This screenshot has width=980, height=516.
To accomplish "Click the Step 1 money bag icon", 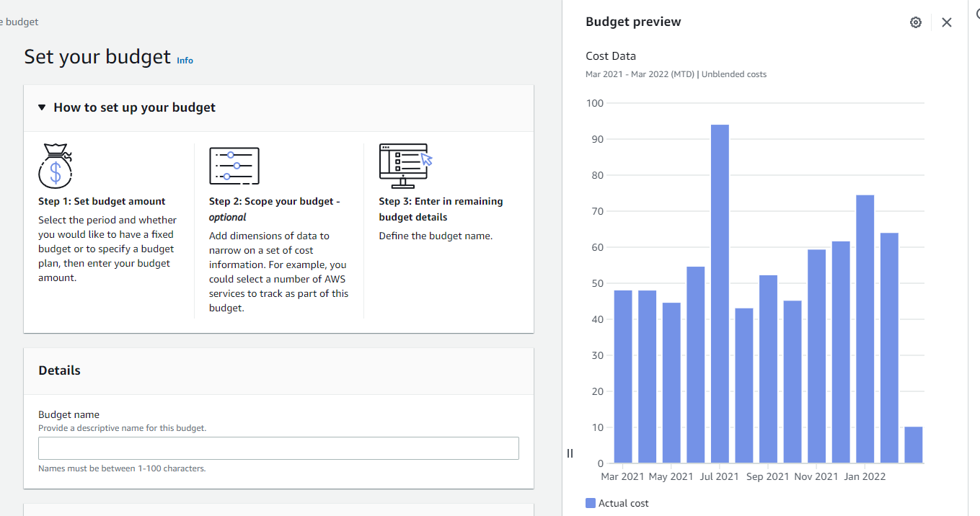I will [55, 166].
